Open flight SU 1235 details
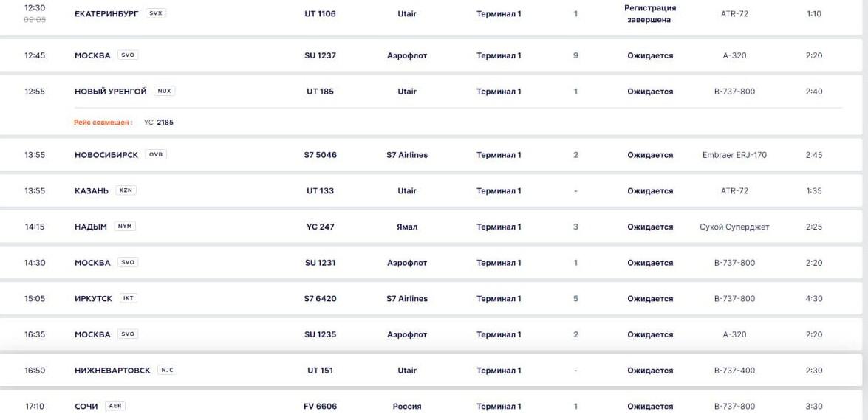This screenshot has width=868, height=420. coord(320,334)
